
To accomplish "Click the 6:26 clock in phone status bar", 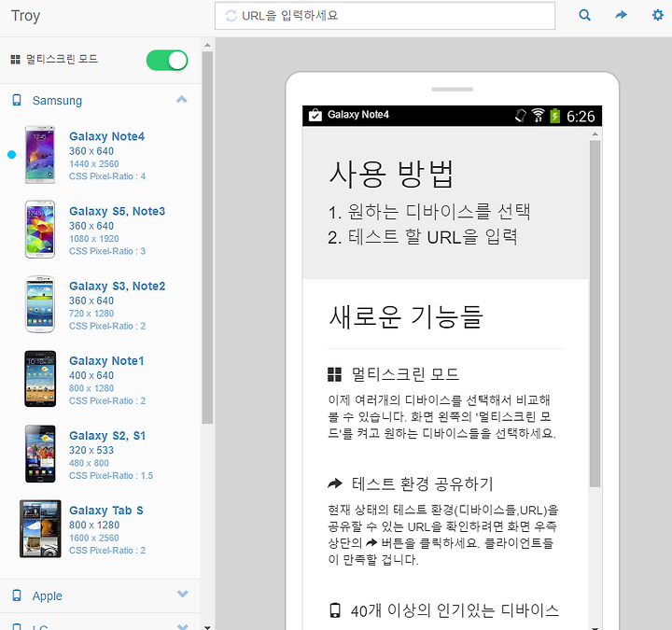I will pyautogui.click(x=581, y=116).
